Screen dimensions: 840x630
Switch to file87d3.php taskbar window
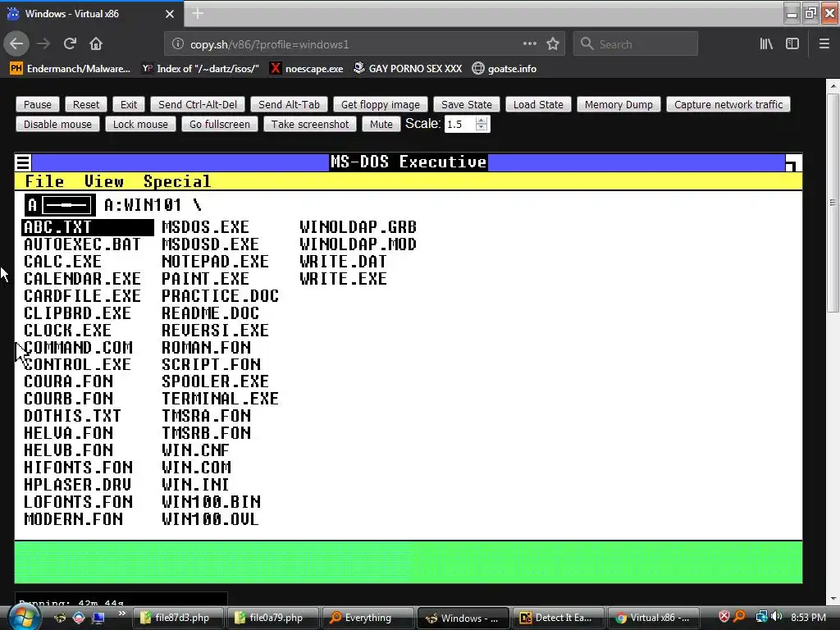178,618
